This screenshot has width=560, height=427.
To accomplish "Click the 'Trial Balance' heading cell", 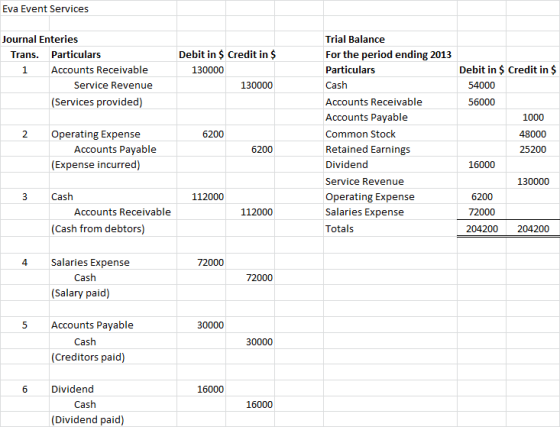I will click(355, 39).
